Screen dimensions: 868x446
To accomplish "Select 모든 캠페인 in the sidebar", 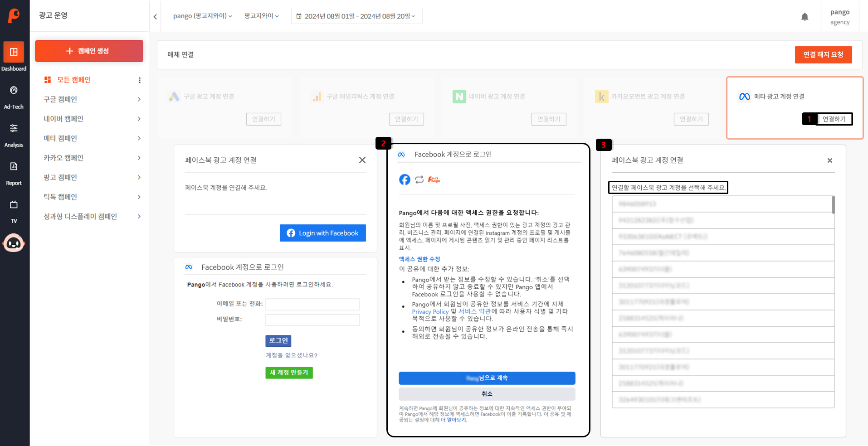I will coord(74,80).
